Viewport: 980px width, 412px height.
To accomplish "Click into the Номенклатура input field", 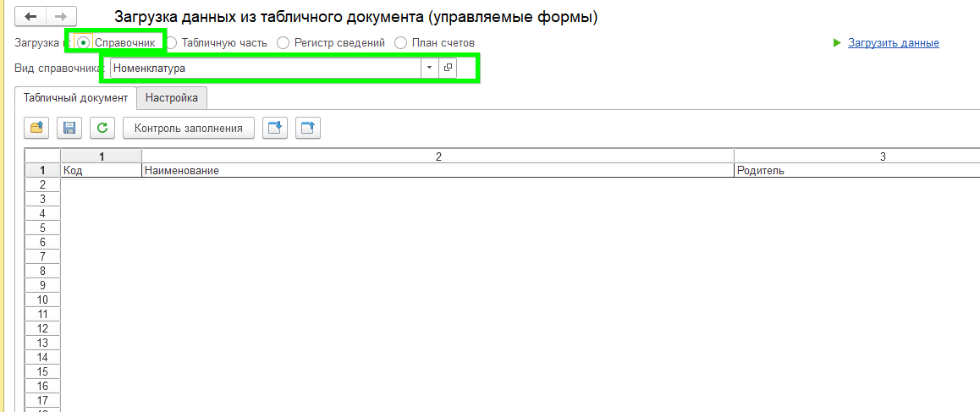I will click(x=266, y=68).
